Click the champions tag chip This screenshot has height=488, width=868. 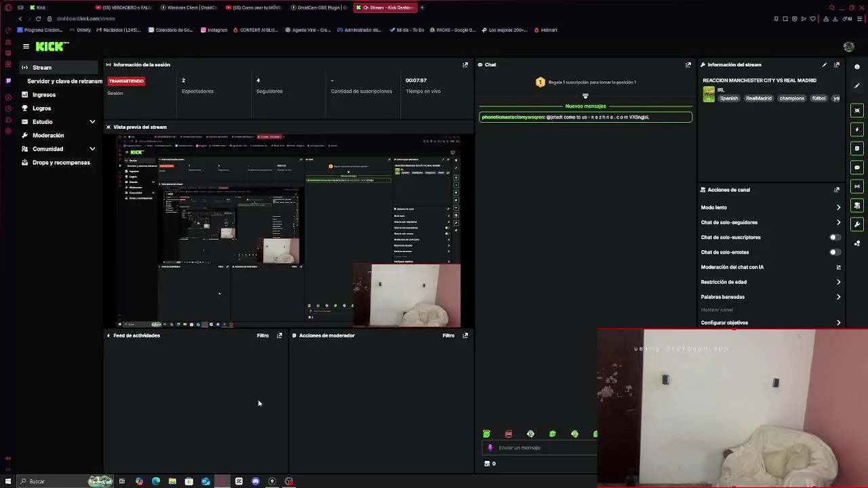pos(791,98)
